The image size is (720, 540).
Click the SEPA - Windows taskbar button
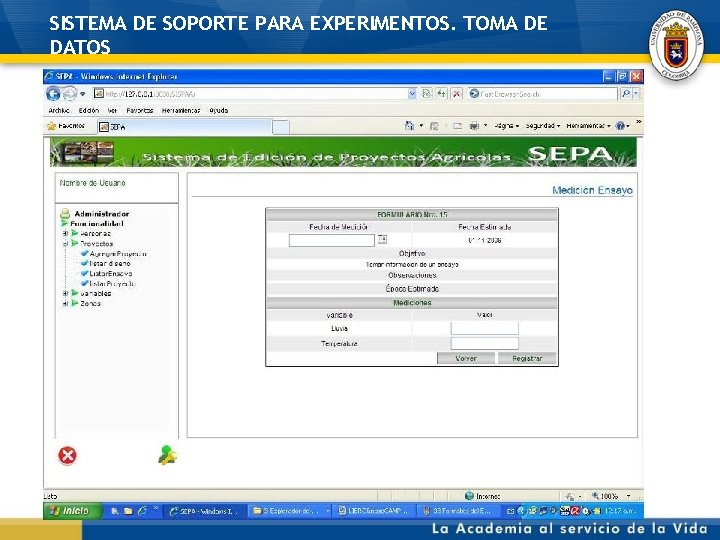206,511
